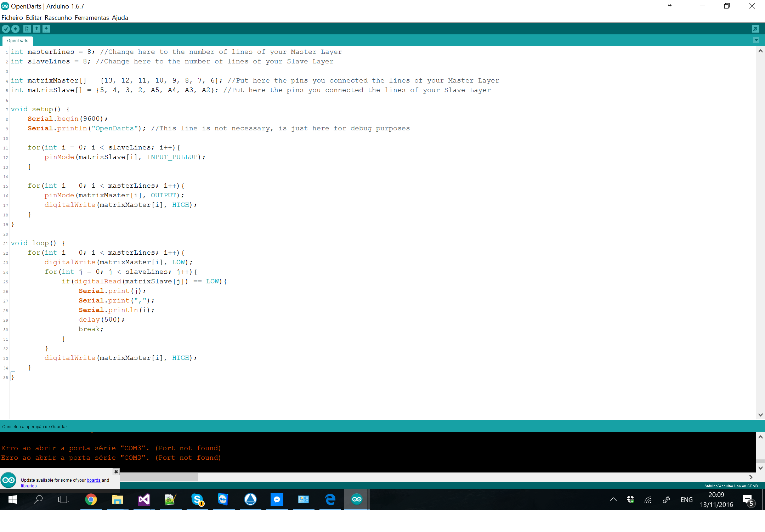This screenshot has height=532, width=765.
Task: Open the Ficheiro menu
Action: click(x=12, y=18)
